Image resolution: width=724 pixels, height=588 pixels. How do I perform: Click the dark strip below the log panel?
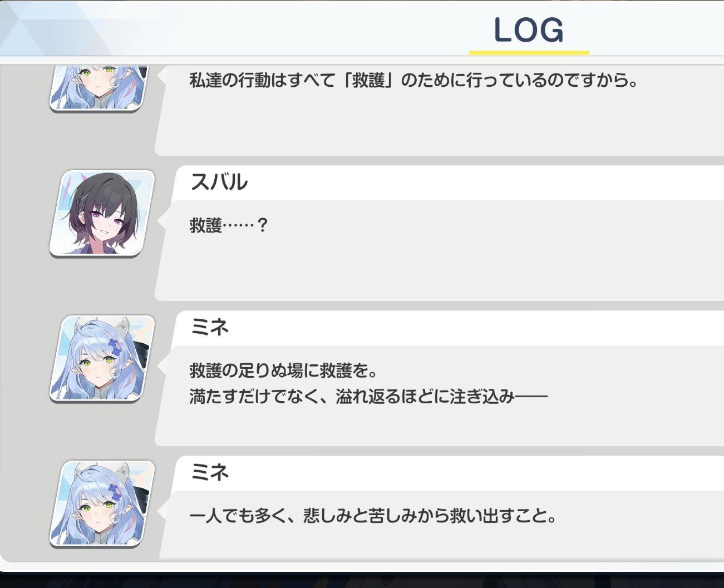tap(362, 580)
